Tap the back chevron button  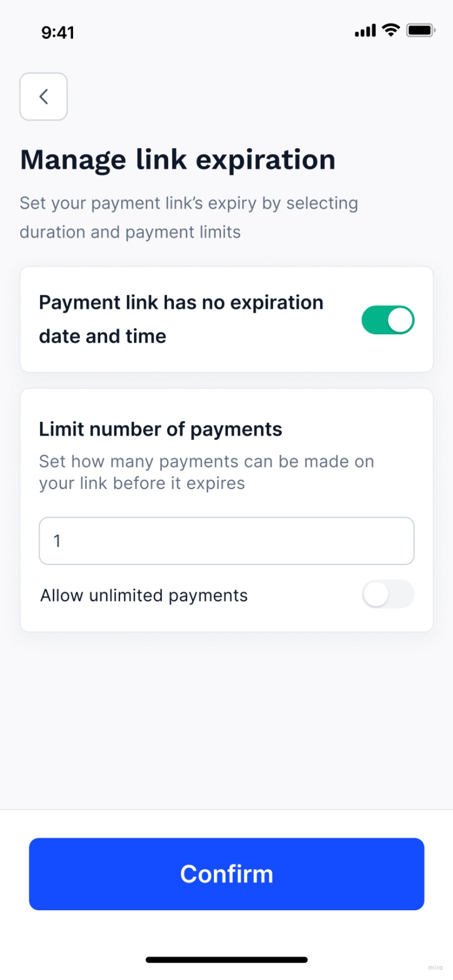[44, 97]
